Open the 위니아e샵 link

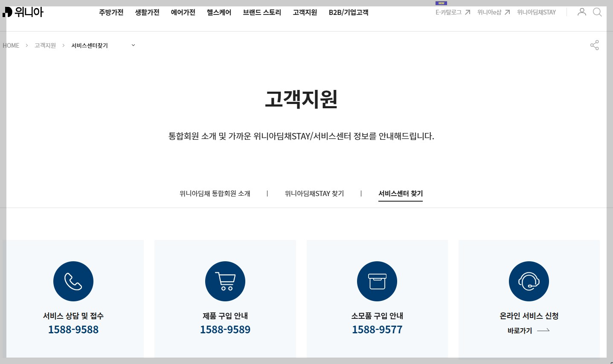click(489, 12)
